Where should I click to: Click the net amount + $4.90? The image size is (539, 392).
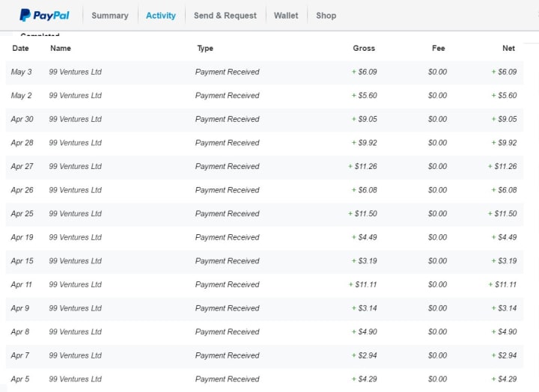click(504, 332)
